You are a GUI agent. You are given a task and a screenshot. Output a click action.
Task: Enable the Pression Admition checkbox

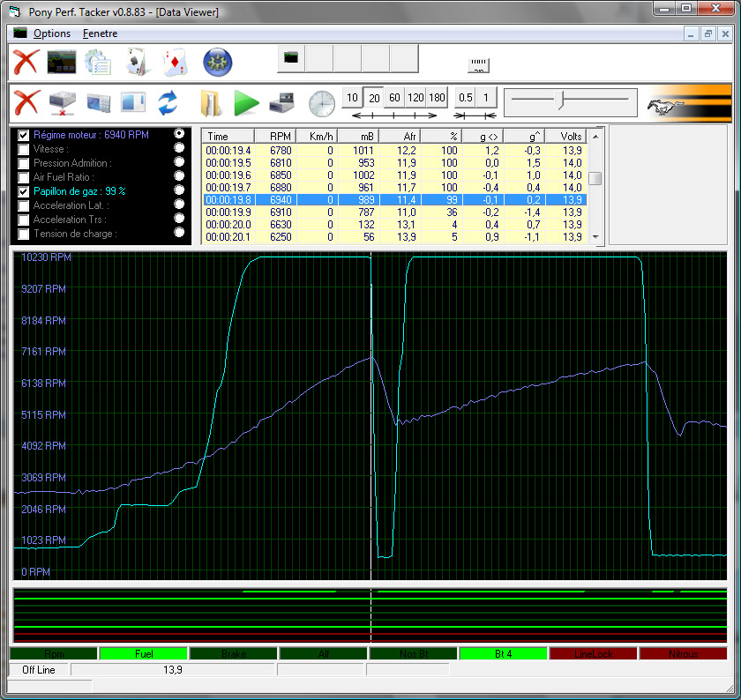[x=23, y=163]
